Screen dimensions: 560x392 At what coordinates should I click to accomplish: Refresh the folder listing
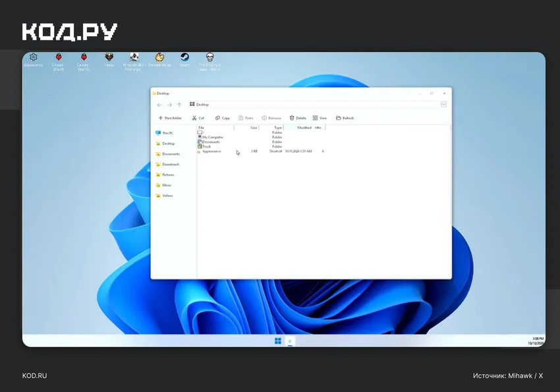pos(345,118)
